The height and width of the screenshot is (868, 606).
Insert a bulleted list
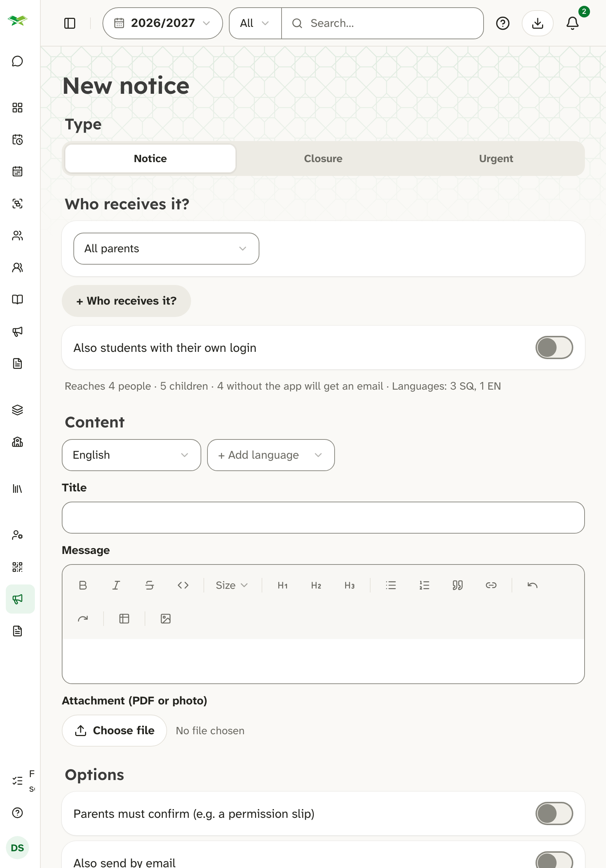coord(391,585)
